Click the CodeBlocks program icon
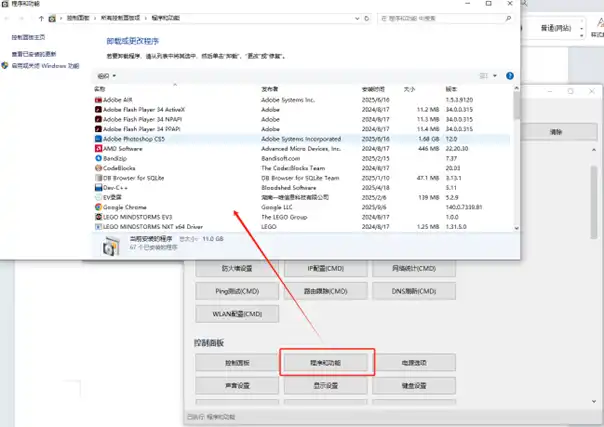604x427 pixels. 98,168
